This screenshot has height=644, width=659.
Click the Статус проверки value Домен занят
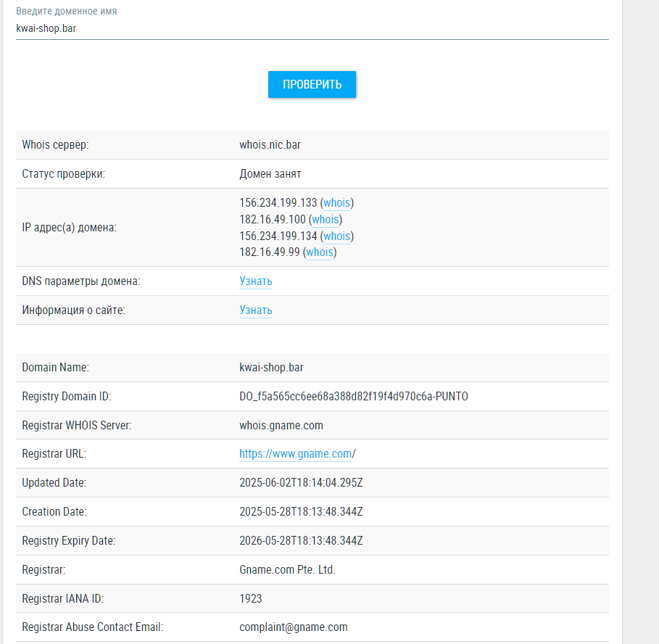[271, 173]
